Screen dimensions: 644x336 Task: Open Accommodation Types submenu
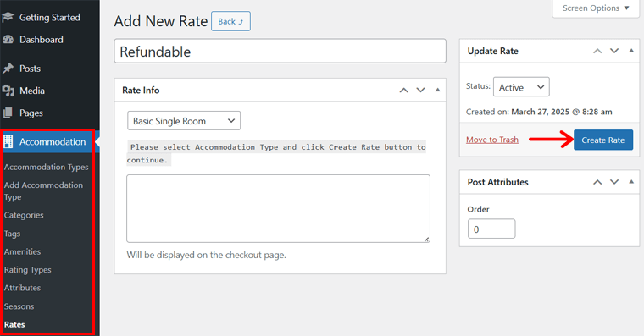47,167
